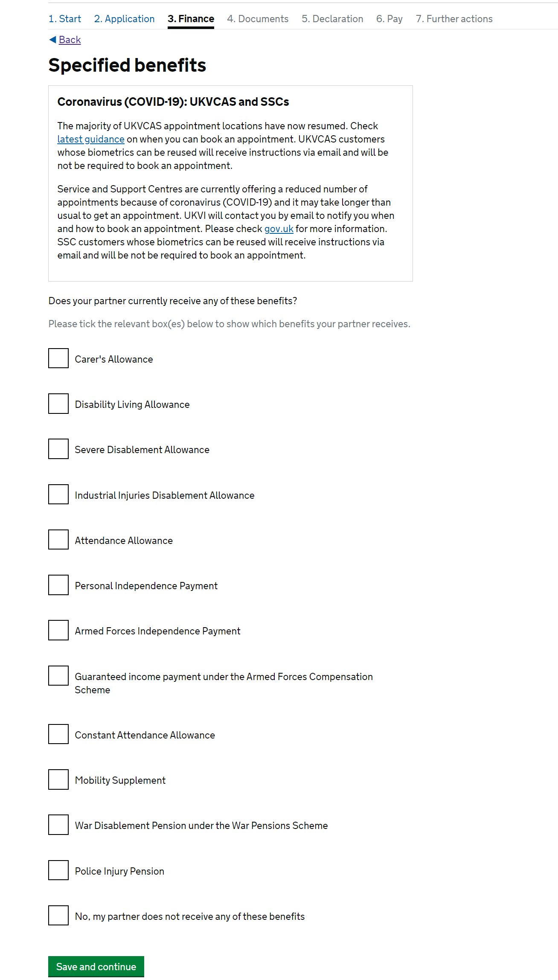Image resolution: width=558 pixels, height=980 pixels.
Task: Click the Back link
Action: coord(70,40)
